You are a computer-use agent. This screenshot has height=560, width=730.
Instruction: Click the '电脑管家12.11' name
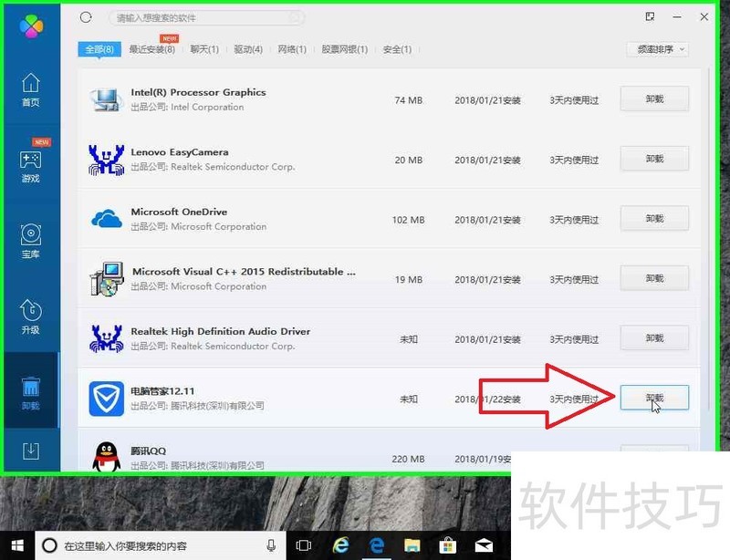point(162,391)
